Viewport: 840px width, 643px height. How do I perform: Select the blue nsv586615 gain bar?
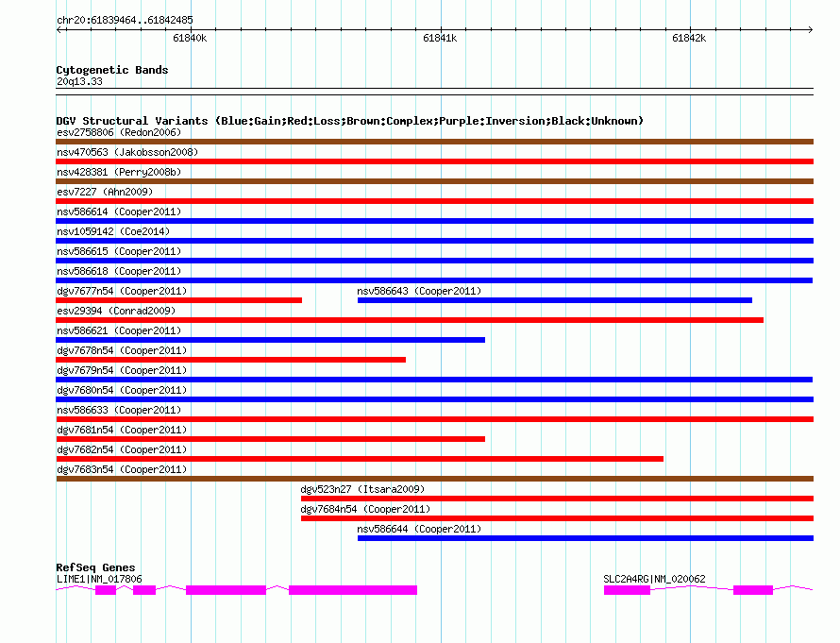pyautogui.click(x=434, y=261)
